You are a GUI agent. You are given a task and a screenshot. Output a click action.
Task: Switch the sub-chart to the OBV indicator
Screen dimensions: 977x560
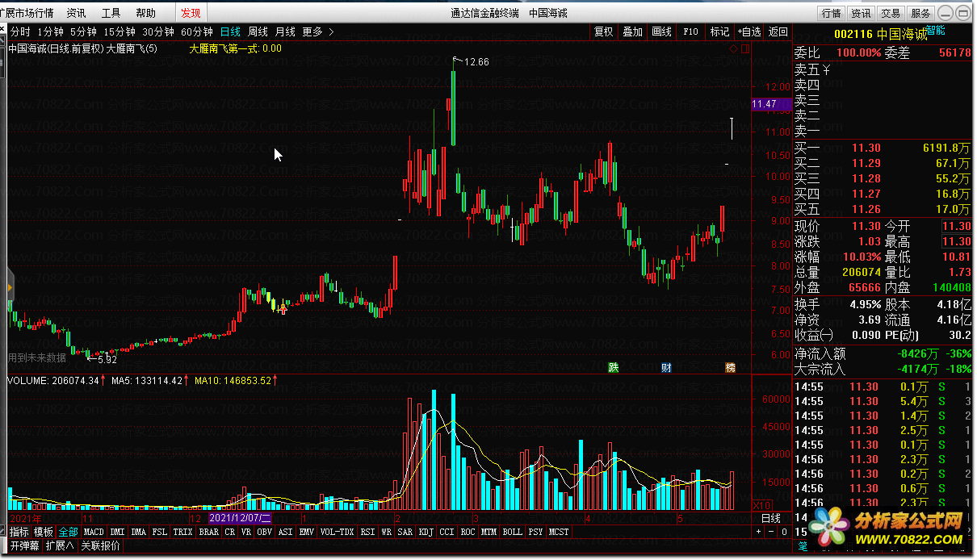(x=265, y=532)
